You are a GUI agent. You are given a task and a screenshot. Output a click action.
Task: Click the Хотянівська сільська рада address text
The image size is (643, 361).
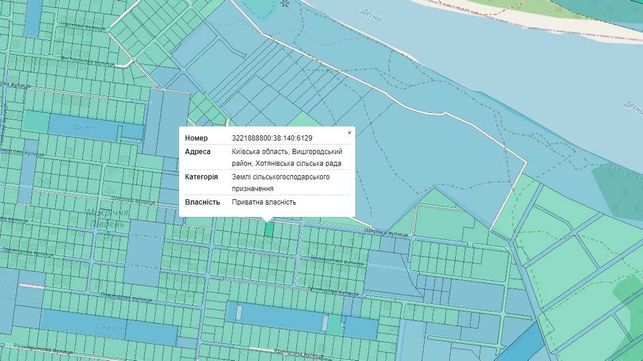pos(298,163)
